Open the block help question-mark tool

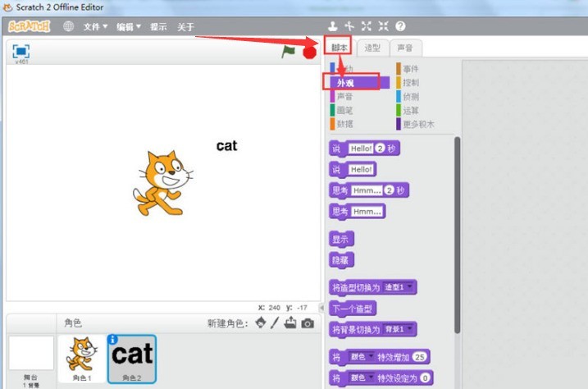pos(400,26)
